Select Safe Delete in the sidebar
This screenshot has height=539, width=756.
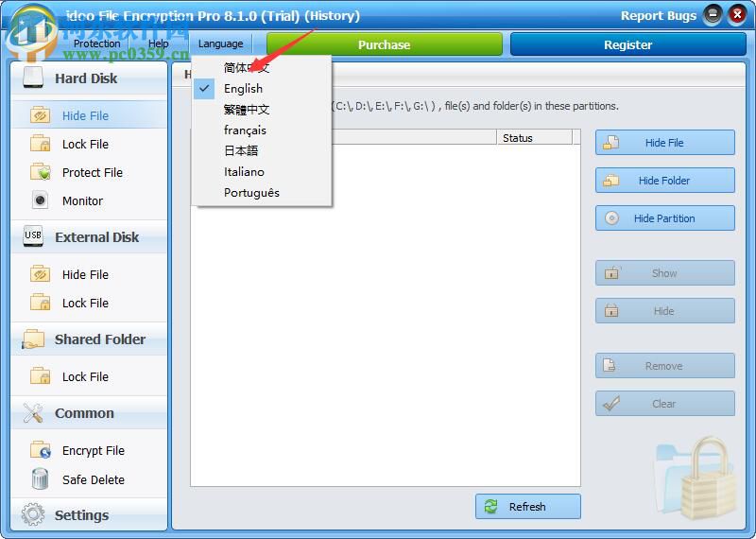pyautogui.click(x=89, y=479)
